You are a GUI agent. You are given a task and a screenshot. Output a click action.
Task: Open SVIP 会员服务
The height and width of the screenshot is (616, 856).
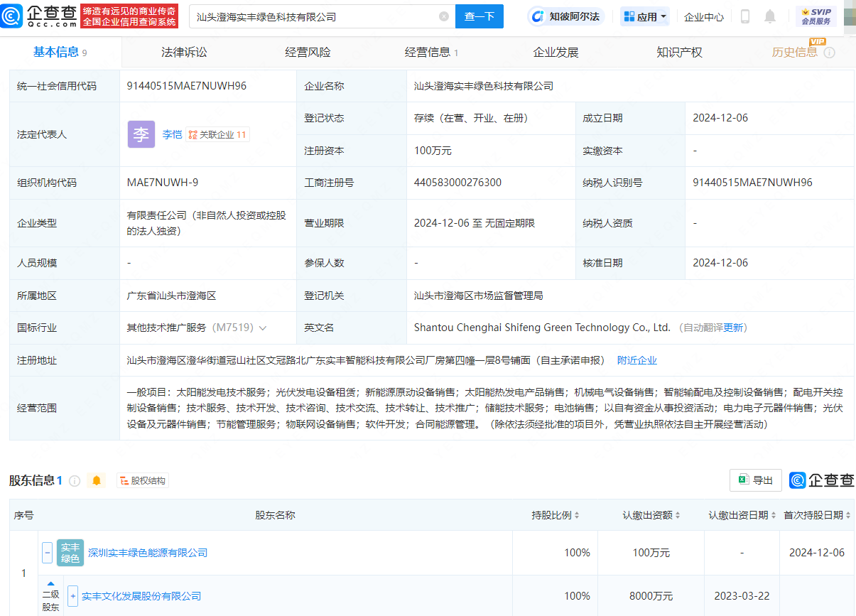pos(816,16)
